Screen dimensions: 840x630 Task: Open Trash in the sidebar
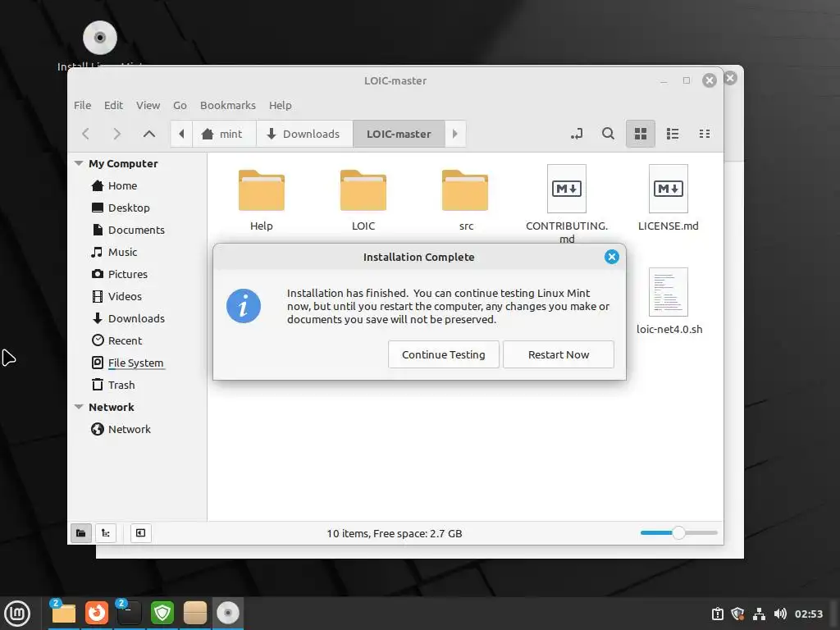point(121,385)
